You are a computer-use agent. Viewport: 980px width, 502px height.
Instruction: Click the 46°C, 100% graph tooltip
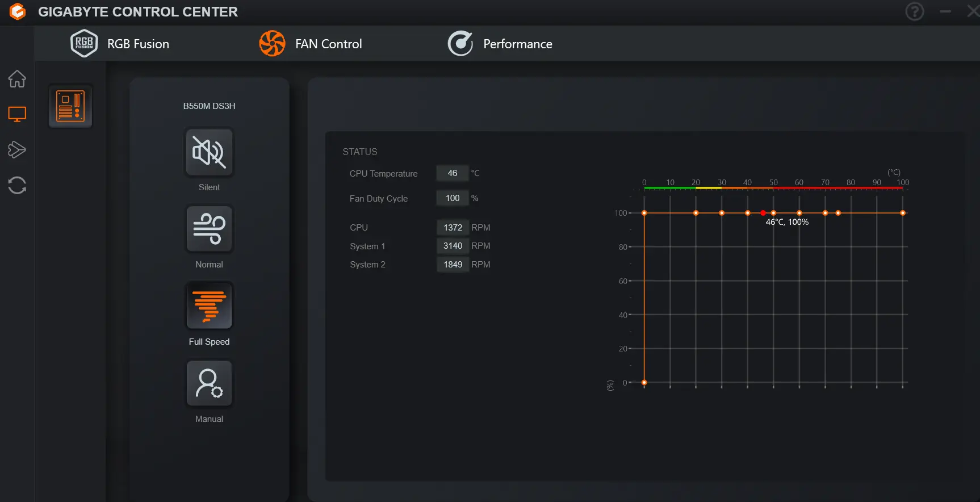coord(787,222)
